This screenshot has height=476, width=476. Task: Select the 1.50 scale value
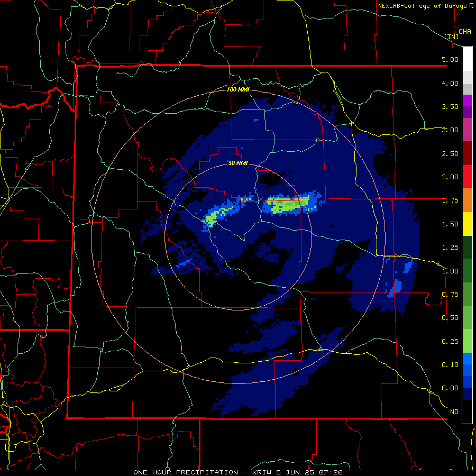pyautogui.click(x=450, y=224)
